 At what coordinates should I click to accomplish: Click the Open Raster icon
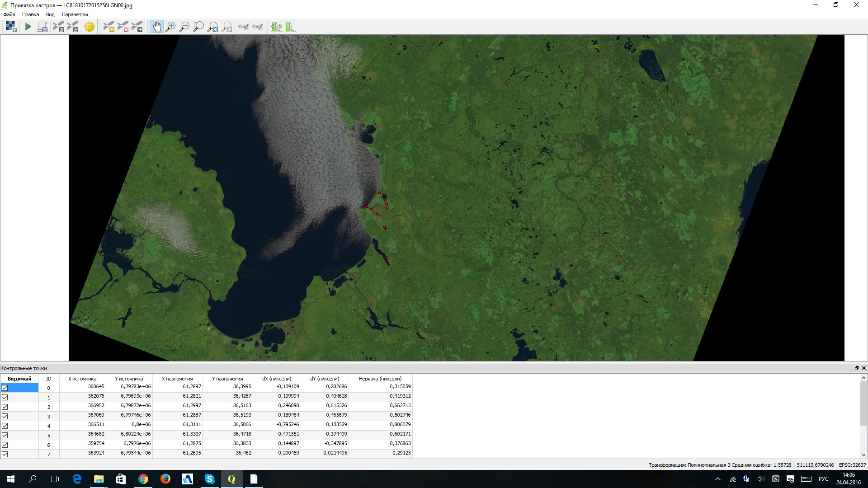(x=11, y=27)
